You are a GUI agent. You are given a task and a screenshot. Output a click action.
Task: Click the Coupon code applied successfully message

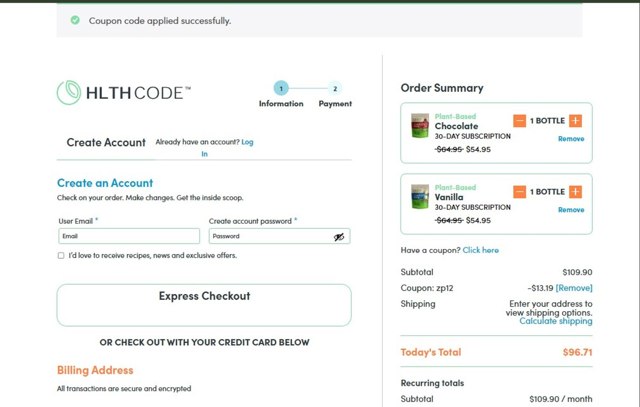160,21
